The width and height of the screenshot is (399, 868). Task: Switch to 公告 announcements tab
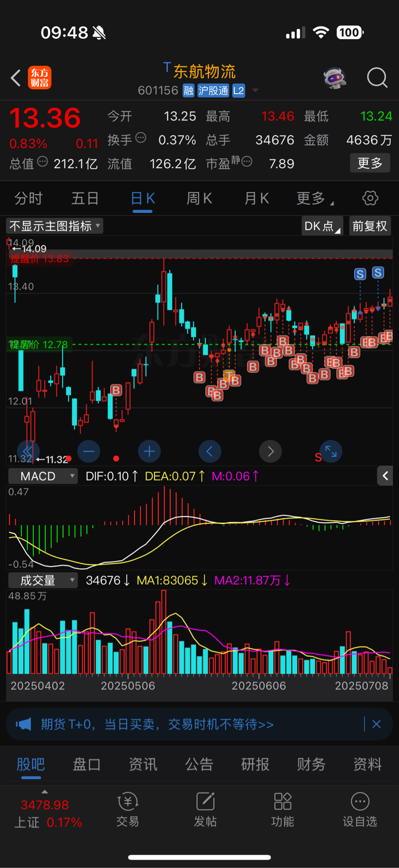click(199, 764)
